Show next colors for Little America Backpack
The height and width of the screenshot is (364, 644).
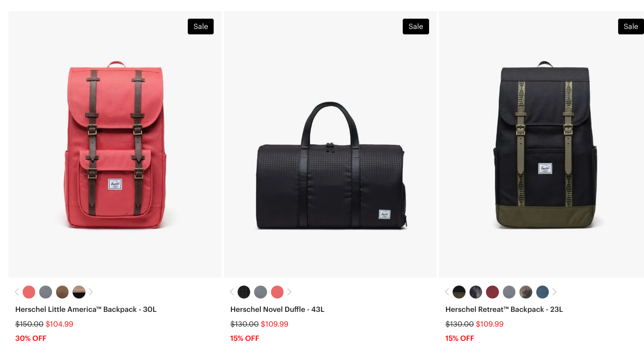point(91,292)
